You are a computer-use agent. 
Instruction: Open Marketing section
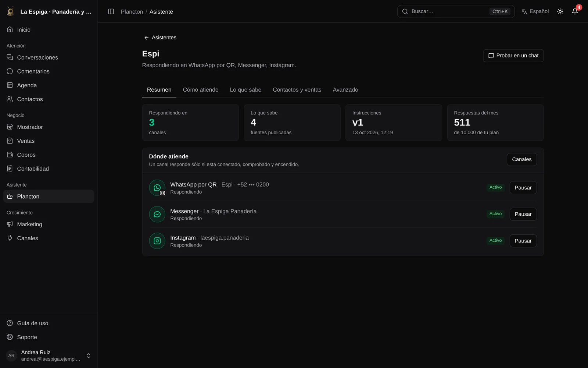[49, 224]
